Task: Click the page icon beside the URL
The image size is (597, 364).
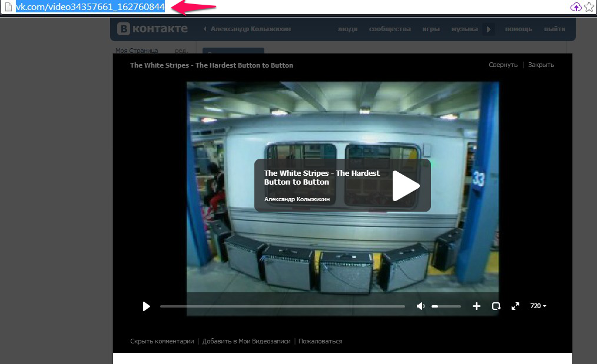Action: point(8,7)
